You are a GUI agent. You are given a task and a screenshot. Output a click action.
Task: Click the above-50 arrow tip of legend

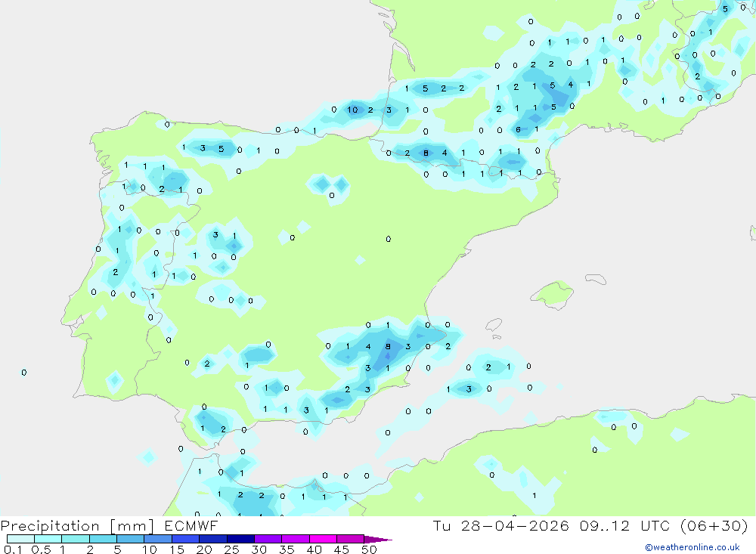click(378, 539)
